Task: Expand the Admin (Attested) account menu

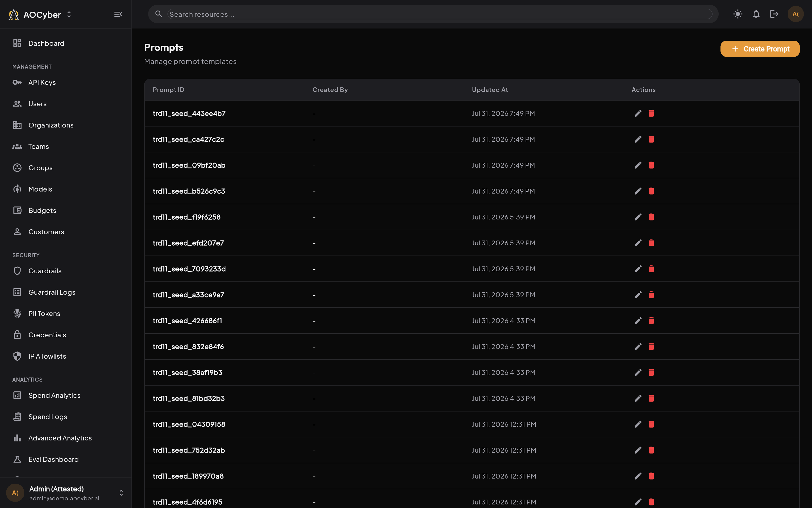Action: click(x=121, y=493)
